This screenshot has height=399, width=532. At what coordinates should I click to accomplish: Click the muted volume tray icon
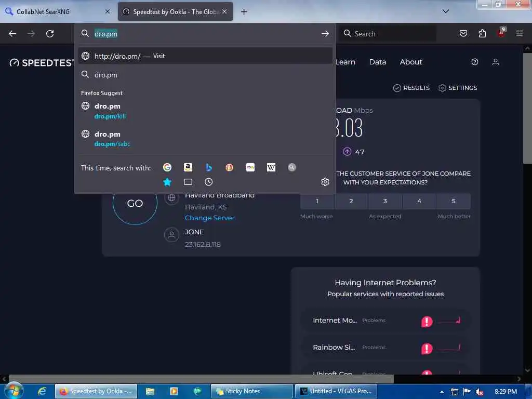[479, 392]
